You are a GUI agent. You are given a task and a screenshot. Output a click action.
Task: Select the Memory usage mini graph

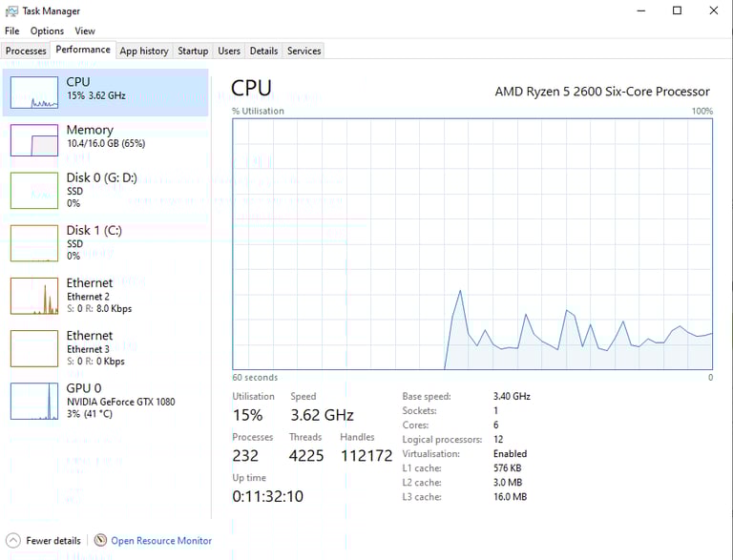coord(34,140)
